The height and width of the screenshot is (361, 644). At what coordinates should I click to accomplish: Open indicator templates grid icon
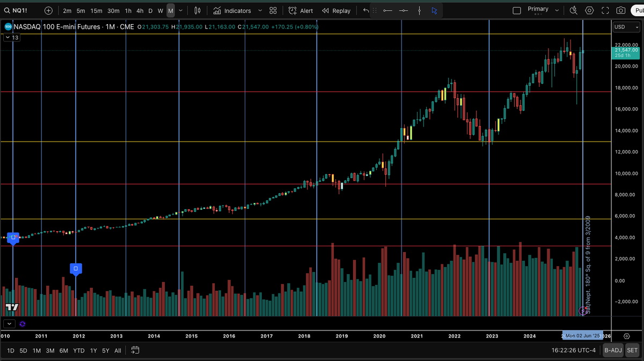273,11
